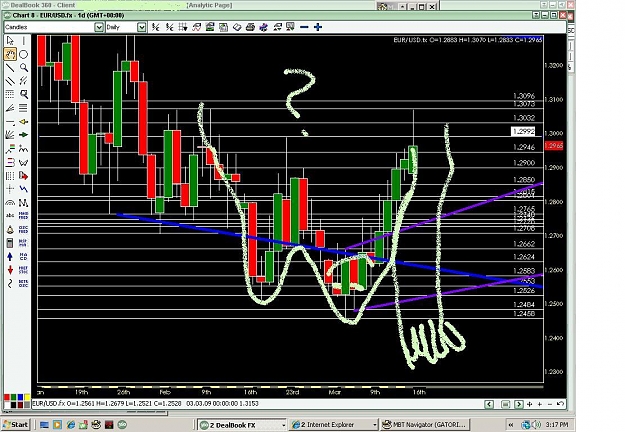Click the show desktop quick launch icon
The width and height of the screenshot is (625, 432).
pos(44,425)
